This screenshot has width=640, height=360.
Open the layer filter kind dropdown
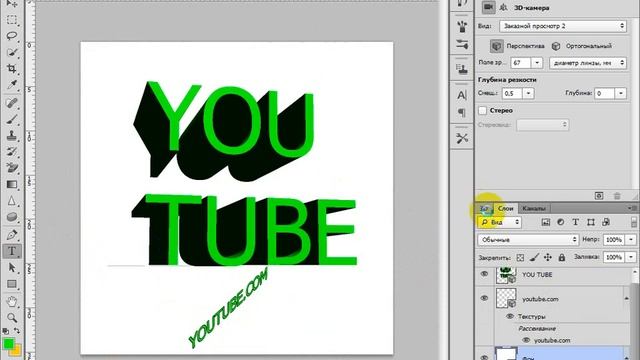point(500,222)
